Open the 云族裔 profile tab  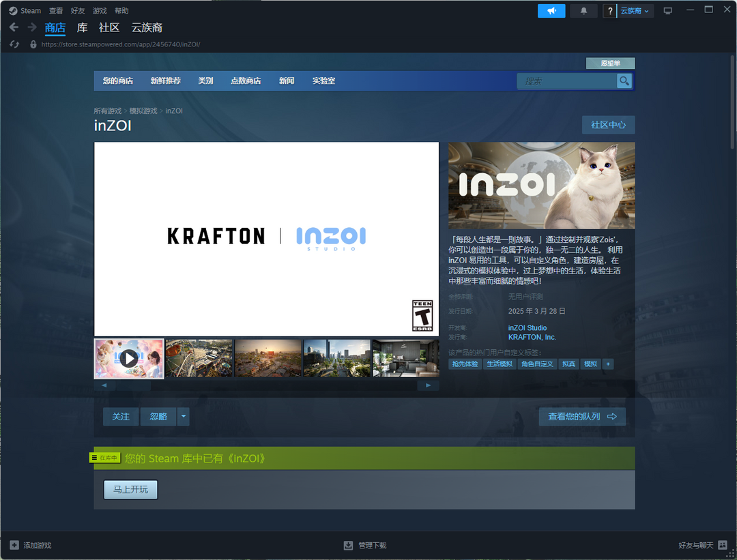[x=147, y=28]
